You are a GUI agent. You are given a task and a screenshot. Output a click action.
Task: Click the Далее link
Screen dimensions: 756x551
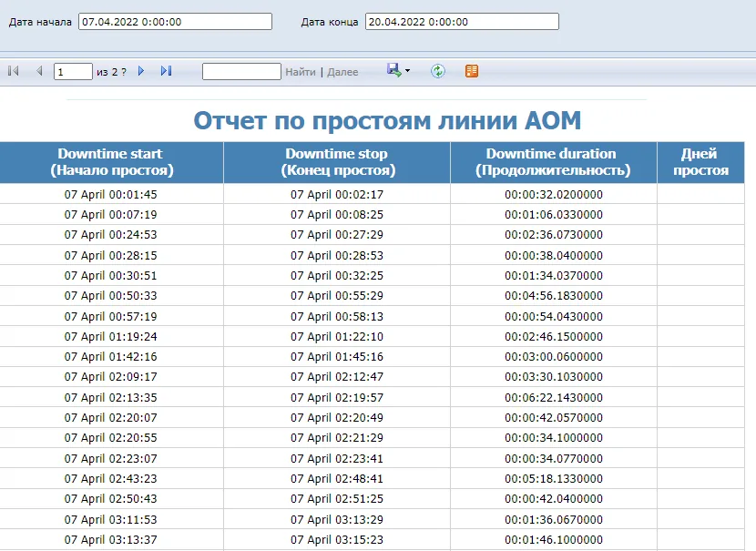pyautogui.click(x=342, y=72)
